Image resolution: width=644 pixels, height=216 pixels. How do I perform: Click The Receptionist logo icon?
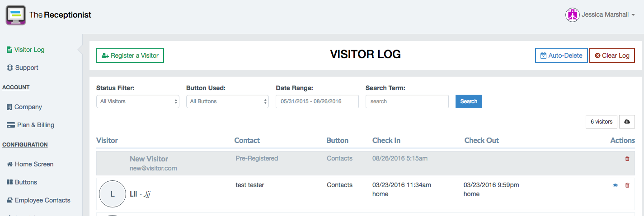pos(16,15)
